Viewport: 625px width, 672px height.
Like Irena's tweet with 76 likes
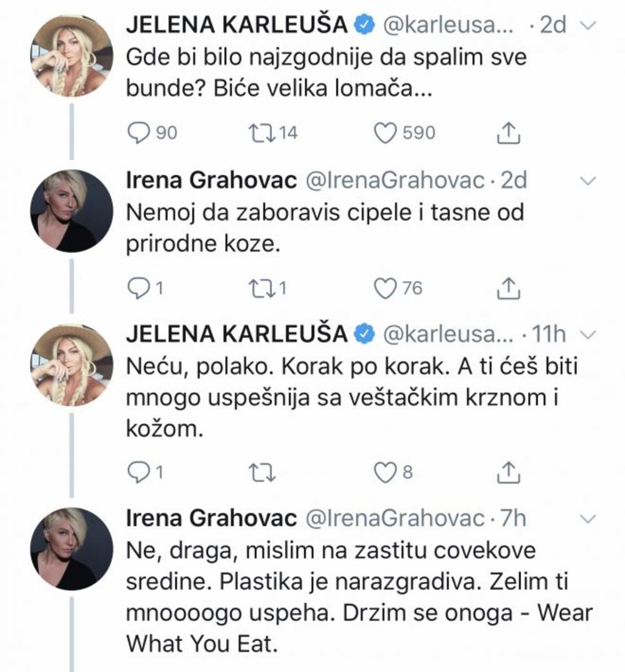point(385,288)
